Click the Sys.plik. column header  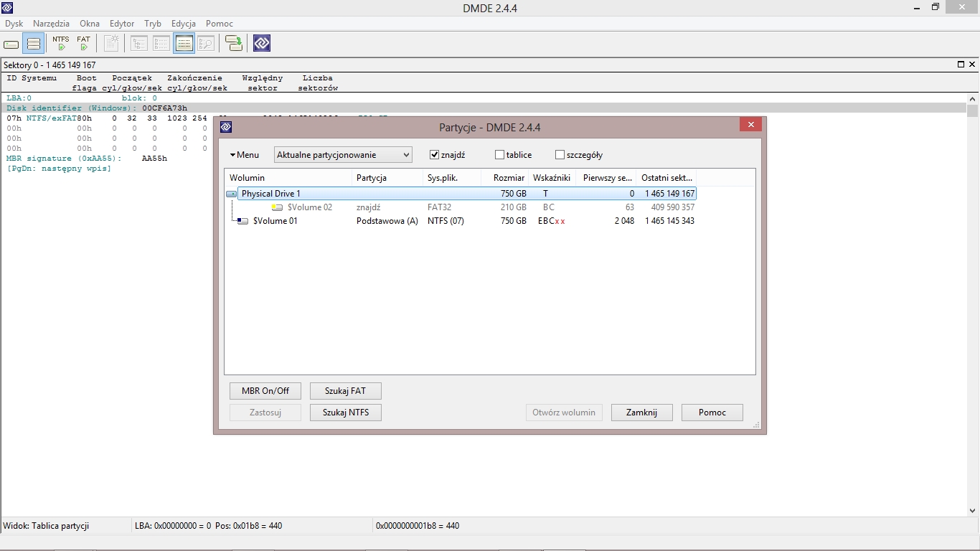coord(453,177)
